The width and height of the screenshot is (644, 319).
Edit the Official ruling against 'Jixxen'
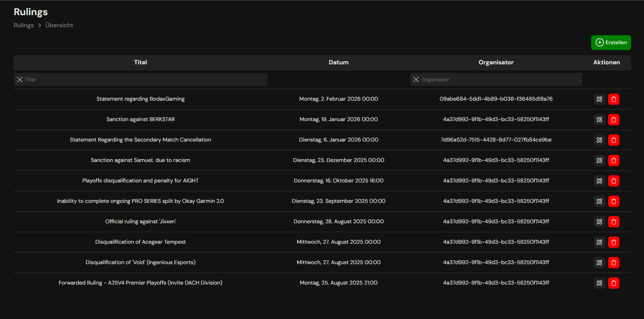(599, 222)
